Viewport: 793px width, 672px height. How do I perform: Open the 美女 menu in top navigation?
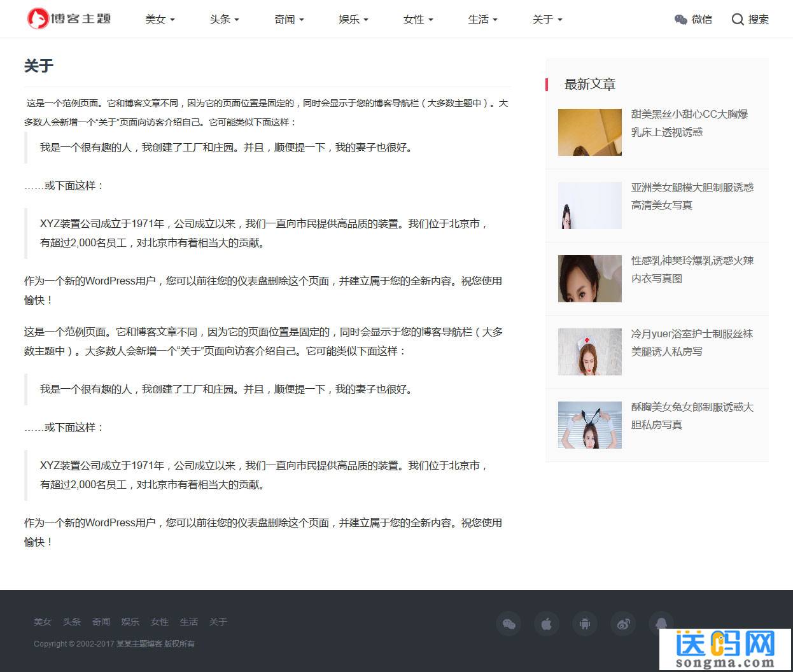coord(160,20)
